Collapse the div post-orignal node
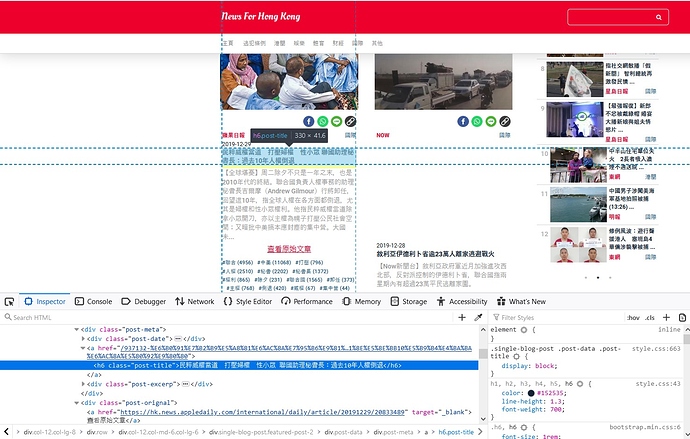Viewport: 690px width, 439px height. (77, 402)
